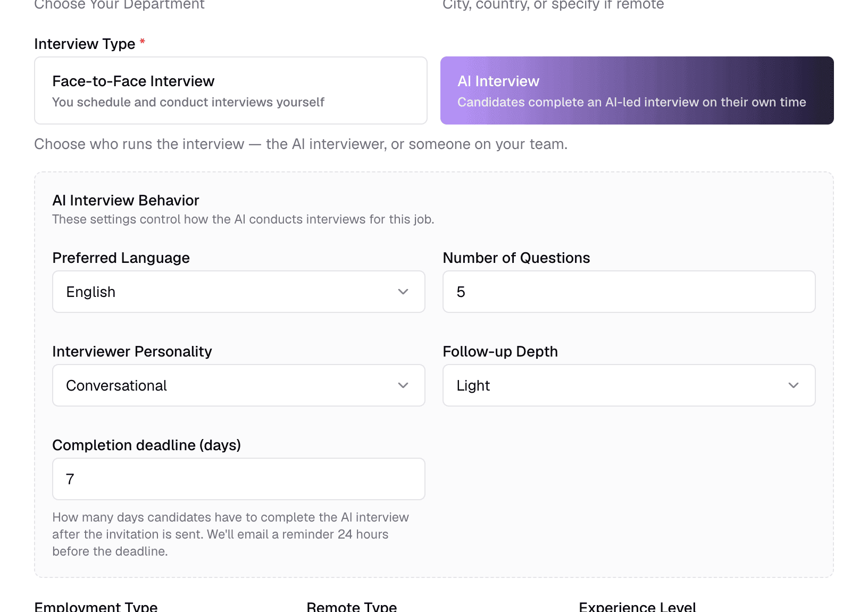Click the Preferred Language label
The width and height of the screenshot is (868, 612).
[121, 258]
